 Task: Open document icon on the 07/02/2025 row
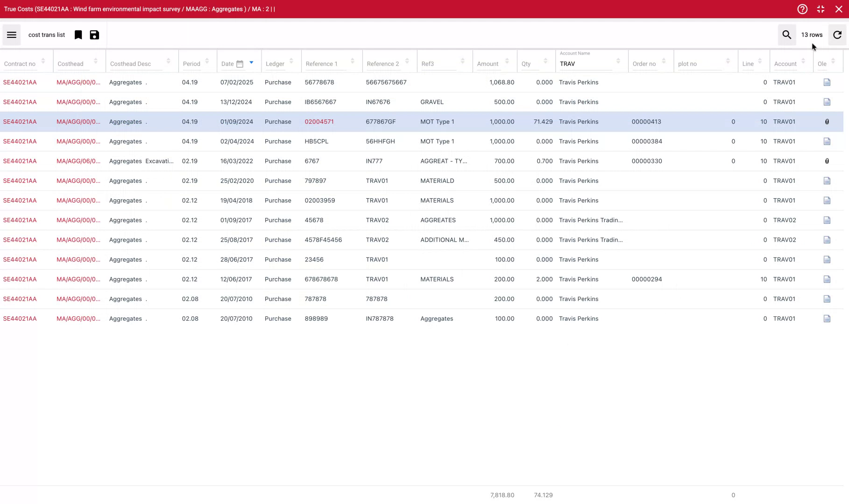pyautogui.click(x=827, y=82)
